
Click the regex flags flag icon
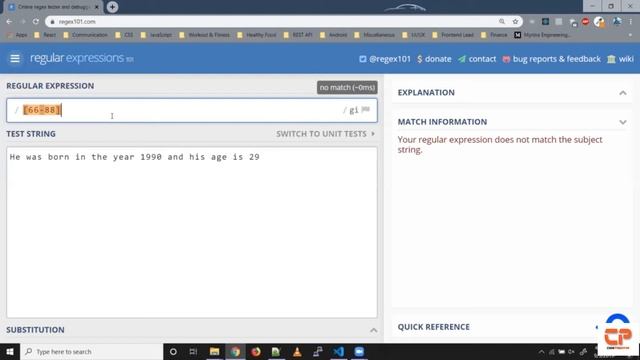coord(366,109)
